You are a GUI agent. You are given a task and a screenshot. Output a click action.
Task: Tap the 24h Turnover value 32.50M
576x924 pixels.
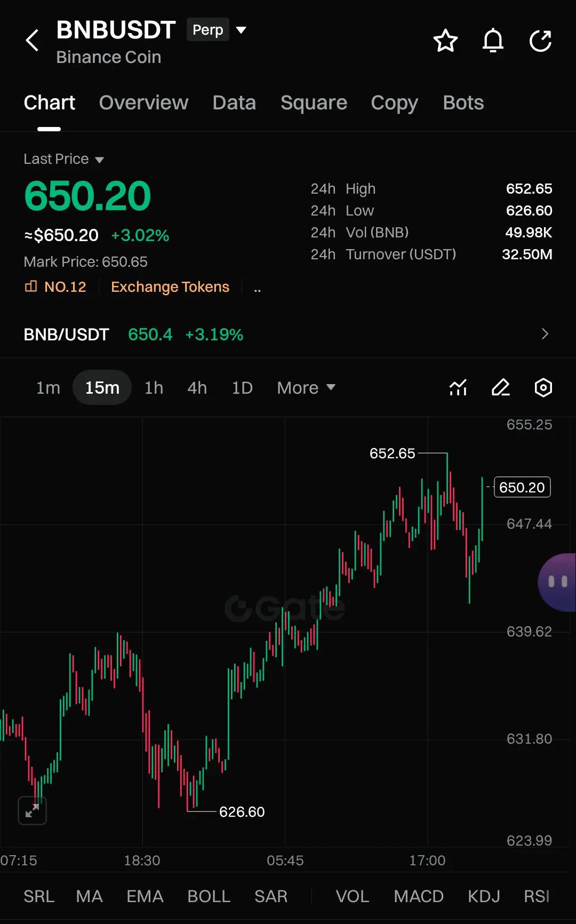pos(527,254)
